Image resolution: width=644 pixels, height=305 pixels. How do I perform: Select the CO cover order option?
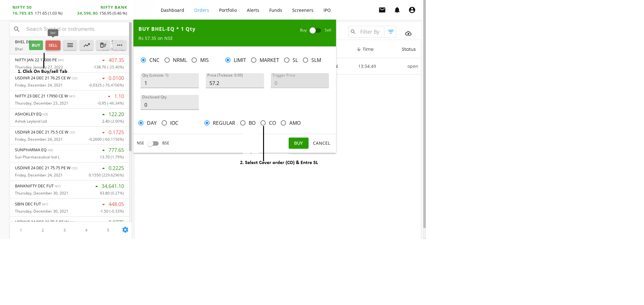click(263, 123)
